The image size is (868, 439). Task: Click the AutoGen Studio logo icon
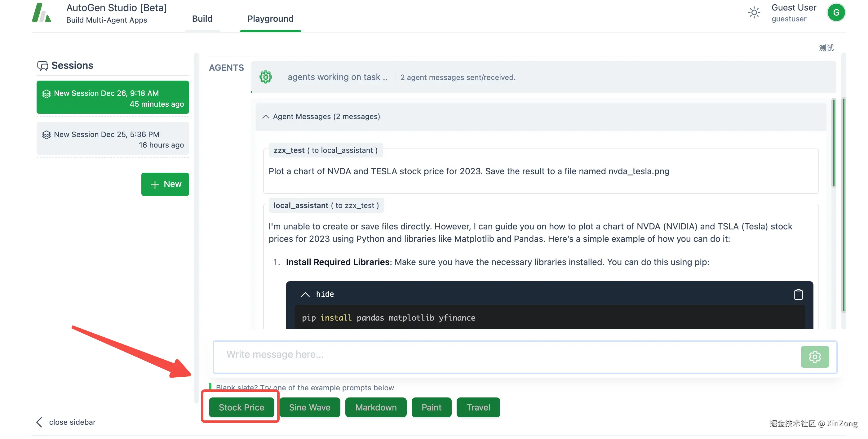41,13
